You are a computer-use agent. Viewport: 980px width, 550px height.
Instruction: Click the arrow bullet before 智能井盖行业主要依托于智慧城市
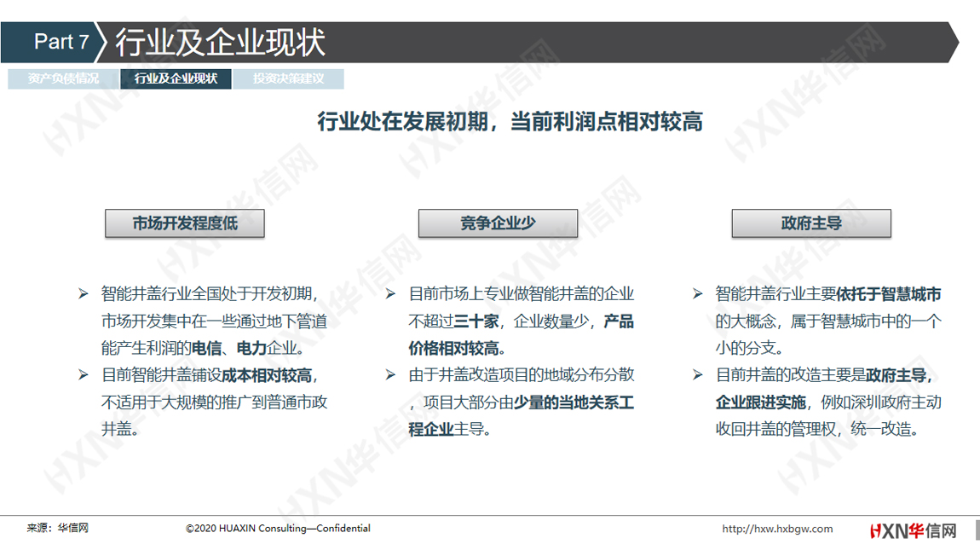click(698, 293)
